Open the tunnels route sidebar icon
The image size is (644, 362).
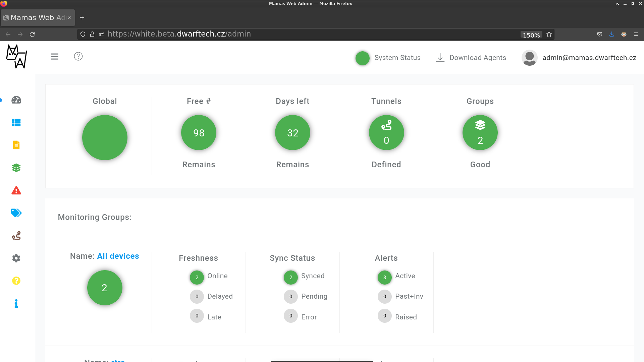pos(16,236)
